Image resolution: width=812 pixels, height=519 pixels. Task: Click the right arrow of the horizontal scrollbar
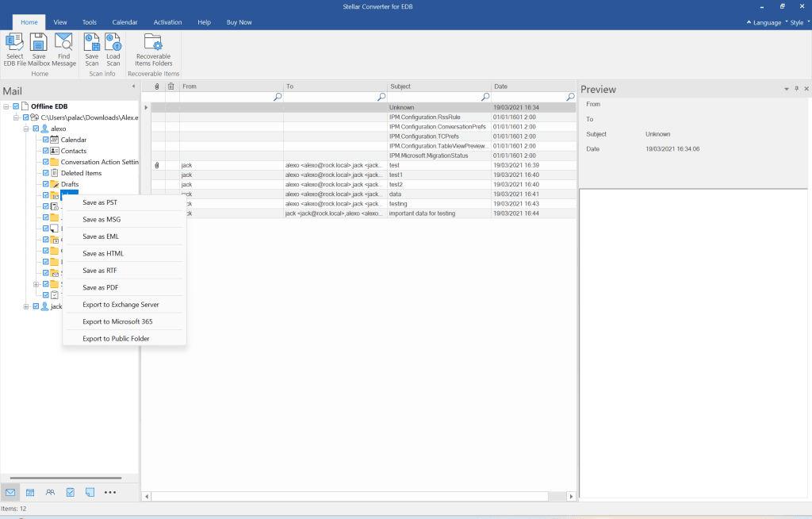[571, 497]
